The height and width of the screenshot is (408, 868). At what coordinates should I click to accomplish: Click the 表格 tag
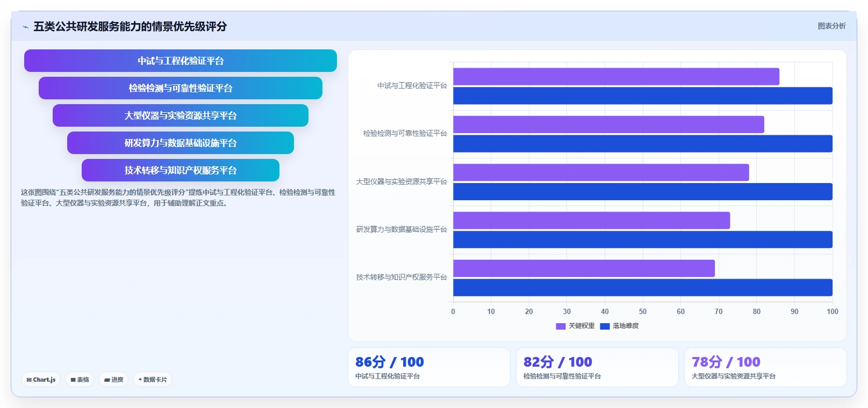(x=80, y=380)
